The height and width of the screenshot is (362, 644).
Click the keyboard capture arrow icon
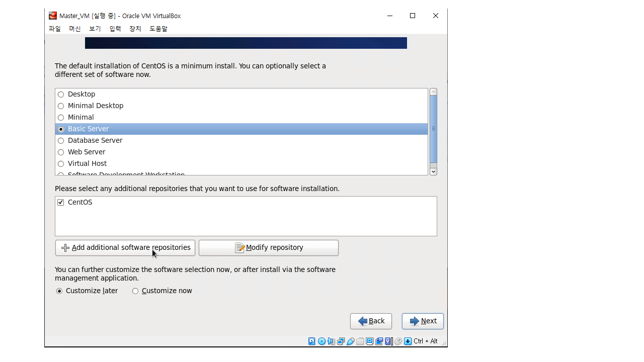(408, 341)
